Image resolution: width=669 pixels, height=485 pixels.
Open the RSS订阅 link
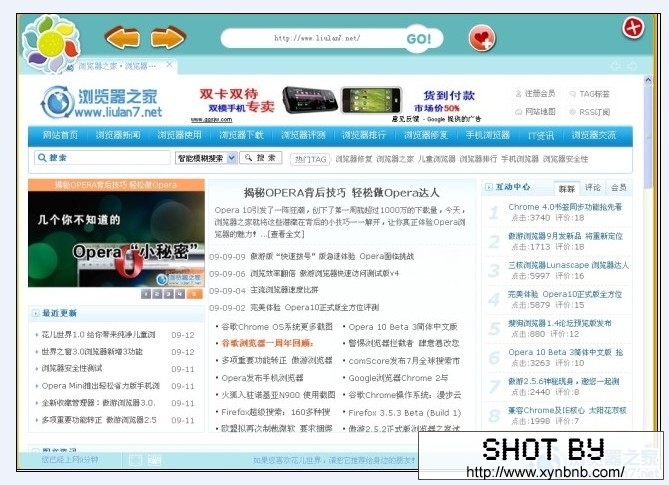(590, 112)
